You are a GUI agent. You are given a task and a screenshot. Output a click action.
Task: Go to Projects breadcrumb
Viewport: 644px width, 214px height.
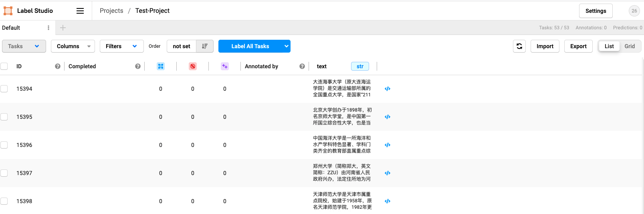tap(111, 11)
